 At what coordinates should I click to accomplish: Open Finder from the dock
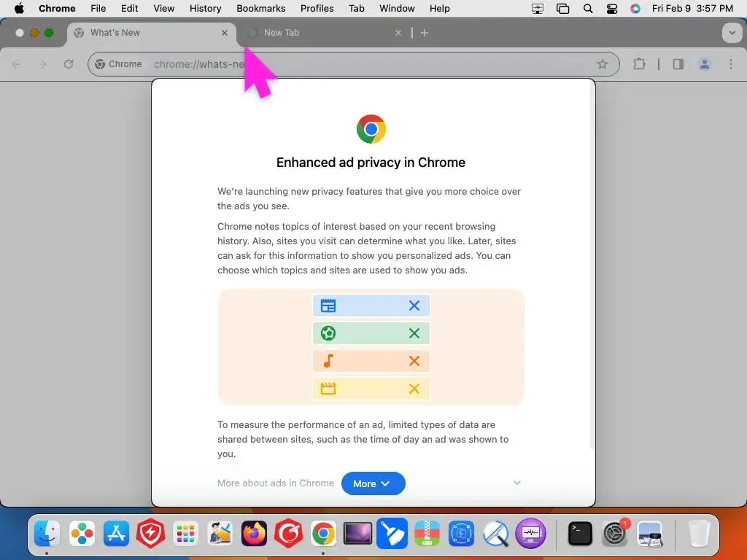click(47, 533)
